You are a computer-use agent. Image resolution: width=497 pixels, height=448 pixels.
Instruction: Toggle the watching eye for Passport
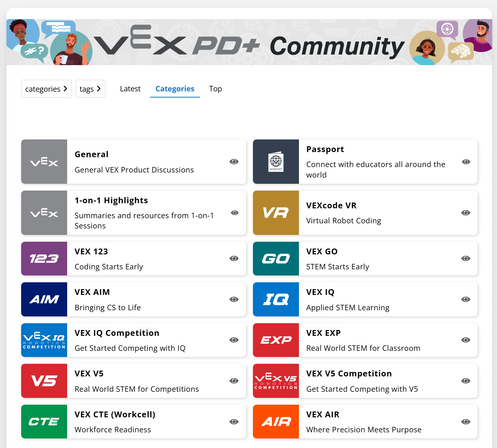point(466,162)
